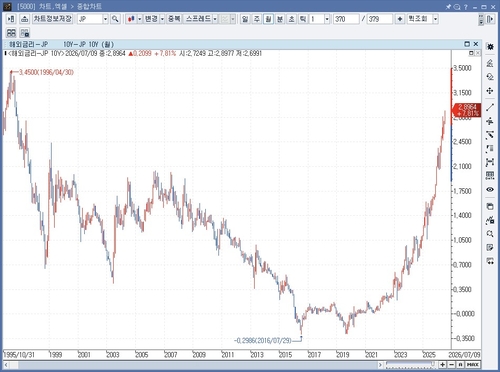Click the crosshair move tool icon
This screenshot has height=372, width=500.
point(490,91)
